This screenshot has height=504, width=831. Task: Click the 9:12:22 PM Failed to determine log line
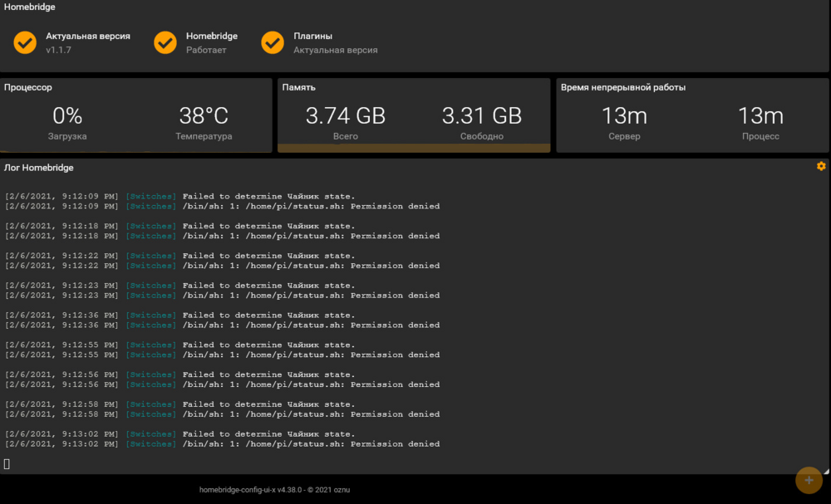click(x=179, y=256)
